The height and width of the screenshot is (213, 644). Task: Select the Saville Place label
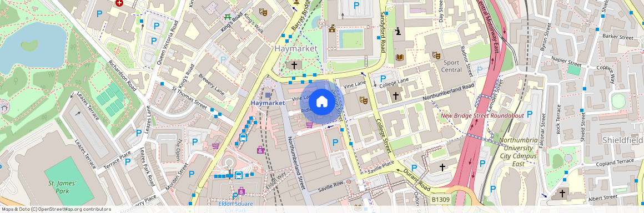pyautogui.click(x=380, y=168)
